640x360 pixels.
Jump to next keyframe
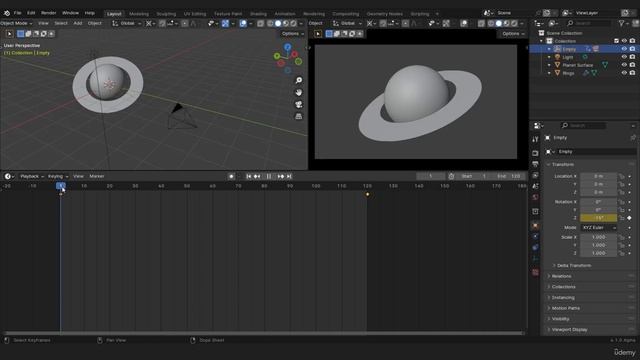pos(281,176)
